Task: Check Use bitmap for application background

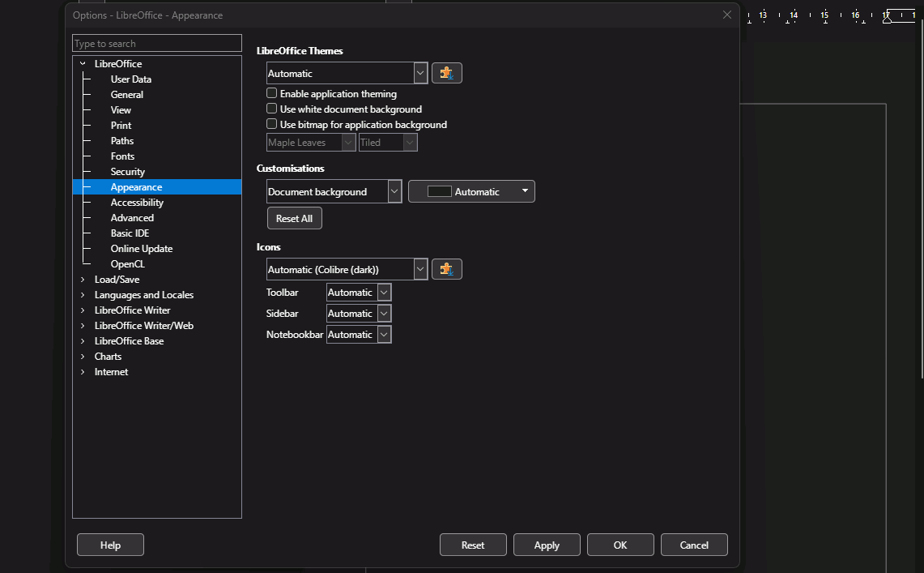Action: [272, 125]
